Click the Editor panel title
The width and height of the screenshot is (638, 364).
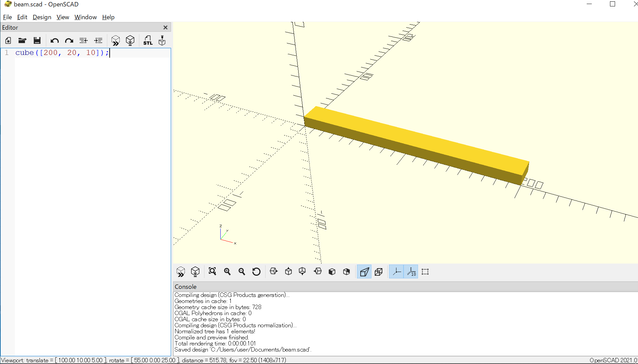10,28
